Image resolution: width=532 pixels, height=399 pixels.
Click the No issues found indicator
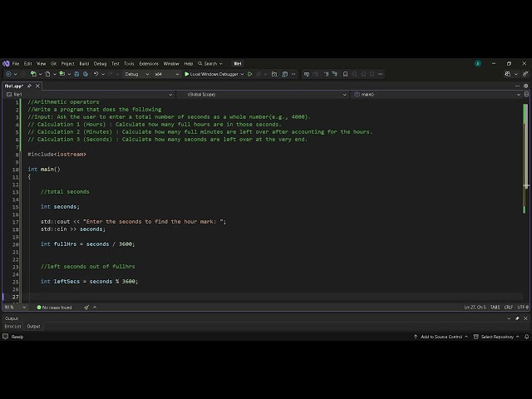(x=54, y=308)
